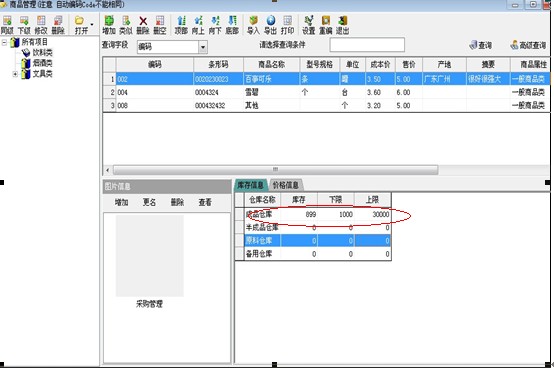Open the dropdown arrow beside 打开
Viewport: 554px width, 369px height.
coord(92,24)
